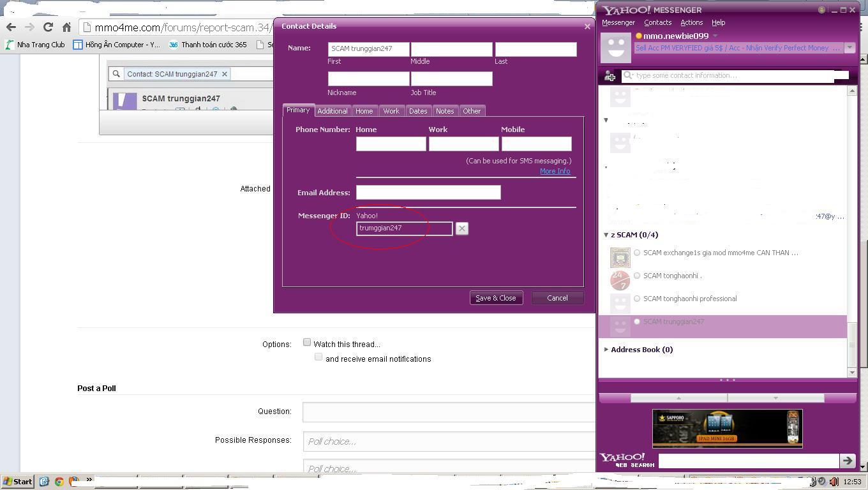Click status circle of SCAM exchange1s contact

(x=637, y=253)
